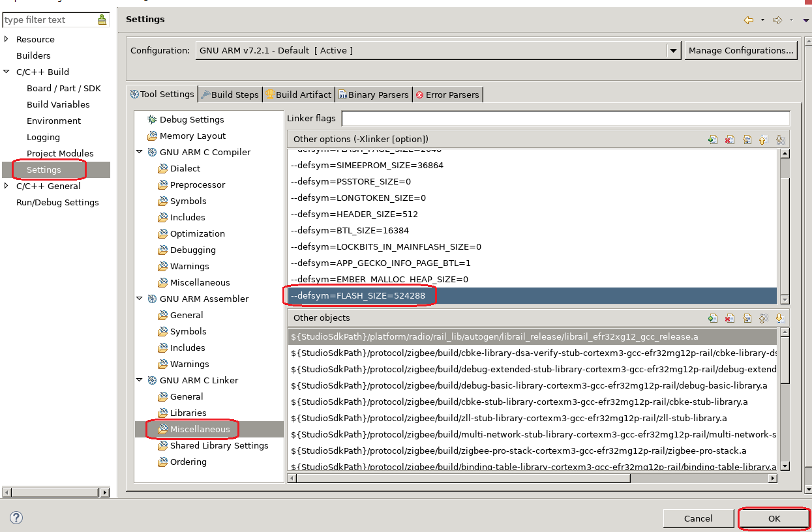
Task: Switch to the Build Steps tab
Action: click(230, 95)
